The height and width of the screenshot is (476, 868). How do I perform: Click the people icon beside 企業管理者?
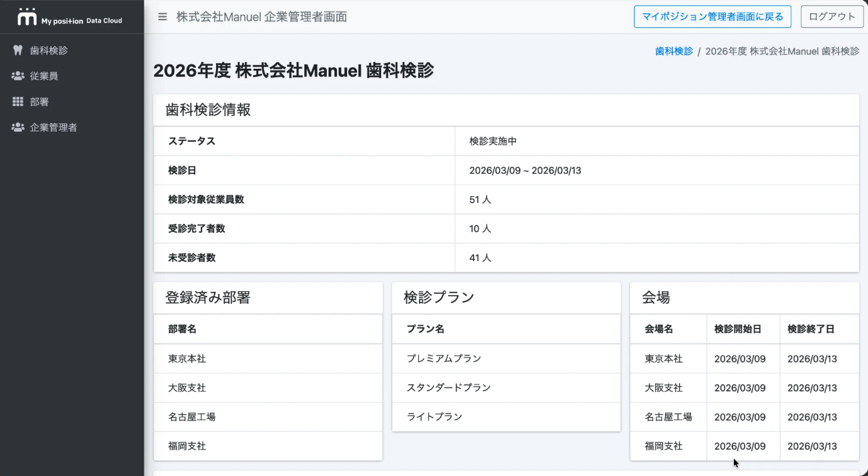[x=18, y=127]
